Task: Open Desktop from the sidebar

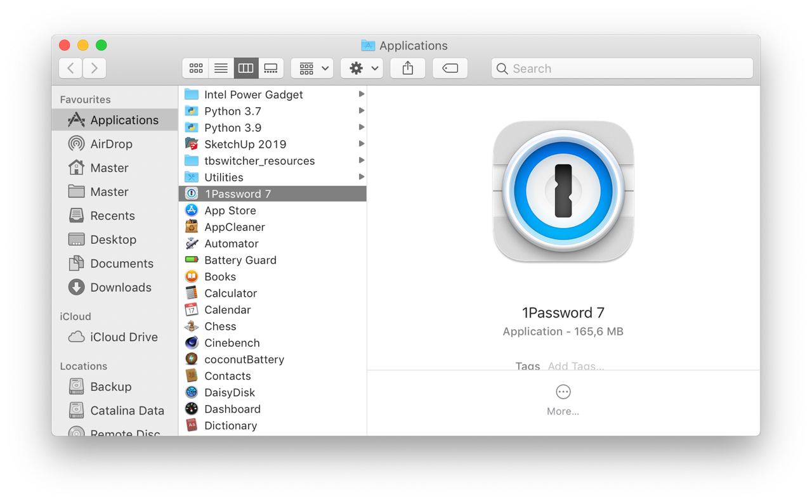Action: click(115, 240)
